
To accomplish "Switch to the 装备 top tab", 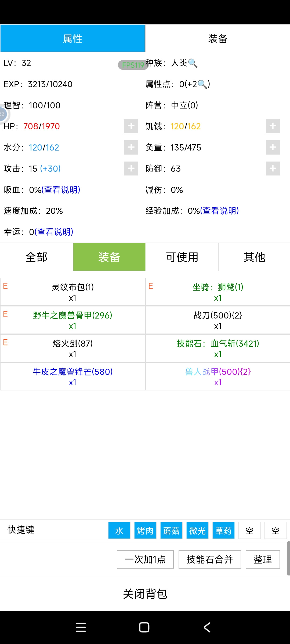I will pyautogui.click(x=218, y=38).
